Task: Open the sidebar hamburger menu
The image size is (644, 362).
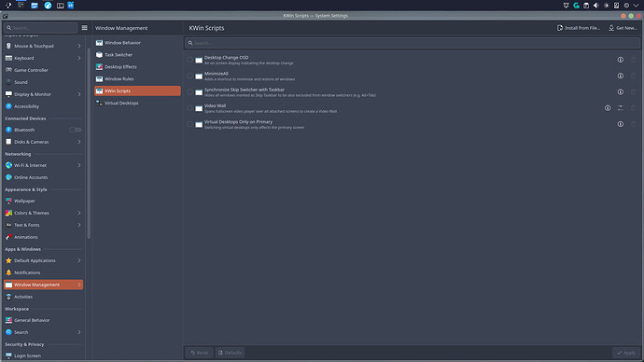Action: [84, 28]
